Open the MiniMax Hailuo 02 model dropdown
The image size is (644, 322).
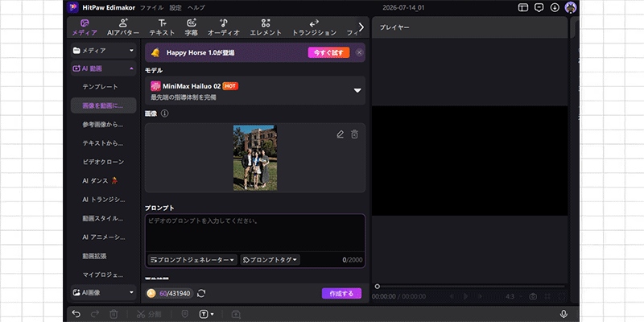255,90
